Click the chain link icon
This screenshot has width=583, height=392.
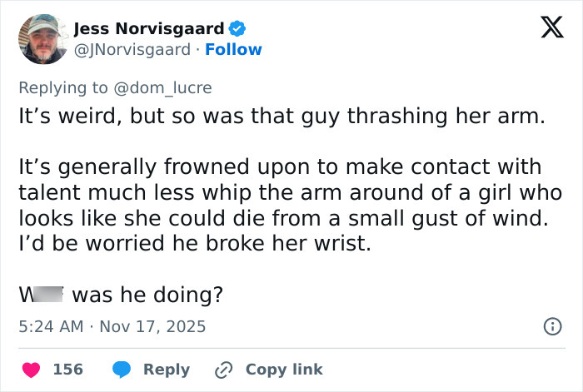pyautogui.click(x=222, y=369)
